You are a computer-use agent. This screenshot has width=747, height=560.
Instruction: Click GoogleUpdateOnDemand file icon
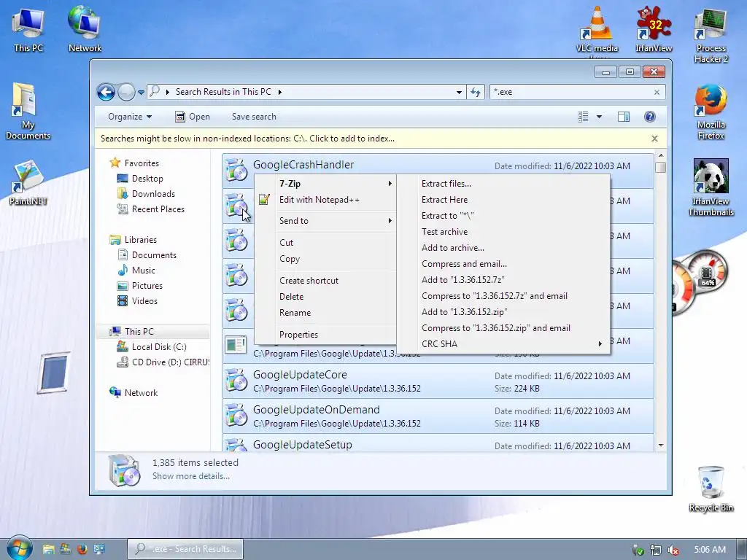[236, 415]
